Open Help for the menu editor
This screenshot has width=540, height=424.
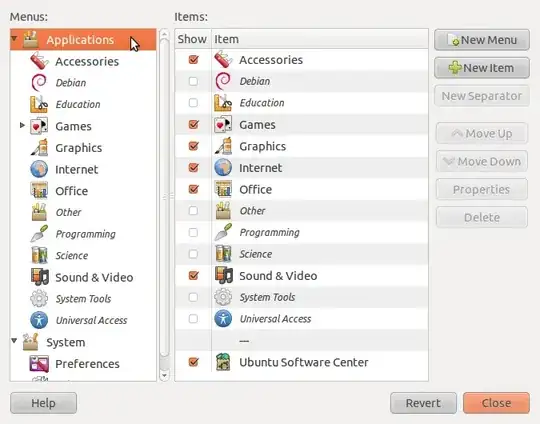pos(43,403)
